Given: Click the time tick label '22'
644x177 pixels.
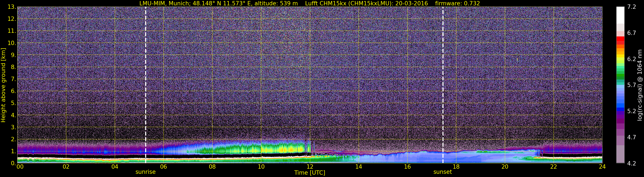Looking at the screenshot, I should [554, 167].
